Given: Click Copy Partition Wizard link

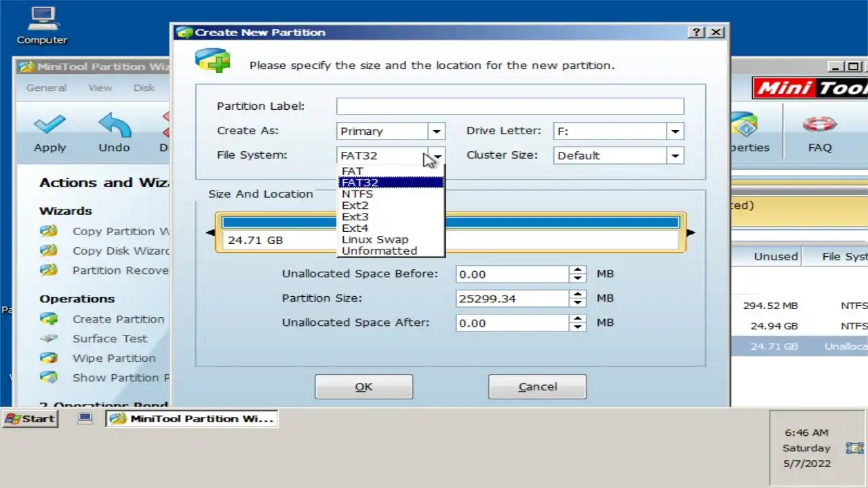Looking at the screenshot, I should tap(121, 231).
